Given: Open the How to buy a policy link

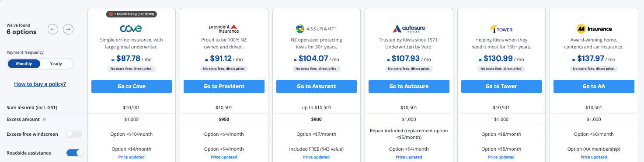Looking at the screenshot, I should coord(40,84).
